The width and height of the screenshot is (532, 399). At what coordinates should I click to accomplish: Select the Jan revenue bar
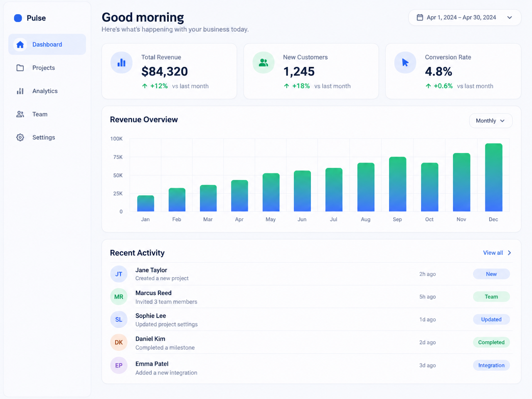(x=145, y=203)
